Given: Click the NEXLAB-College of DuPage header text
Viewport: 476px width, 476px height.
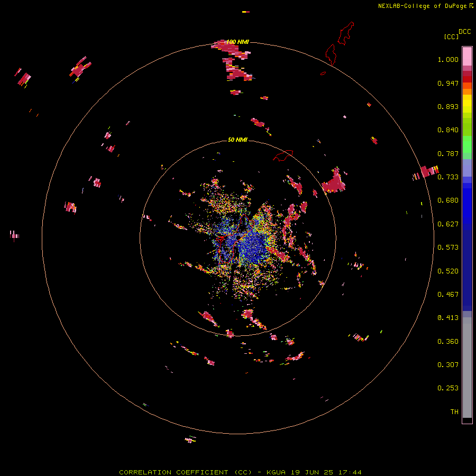Looking at the screenshot, I should coord(422,6).
